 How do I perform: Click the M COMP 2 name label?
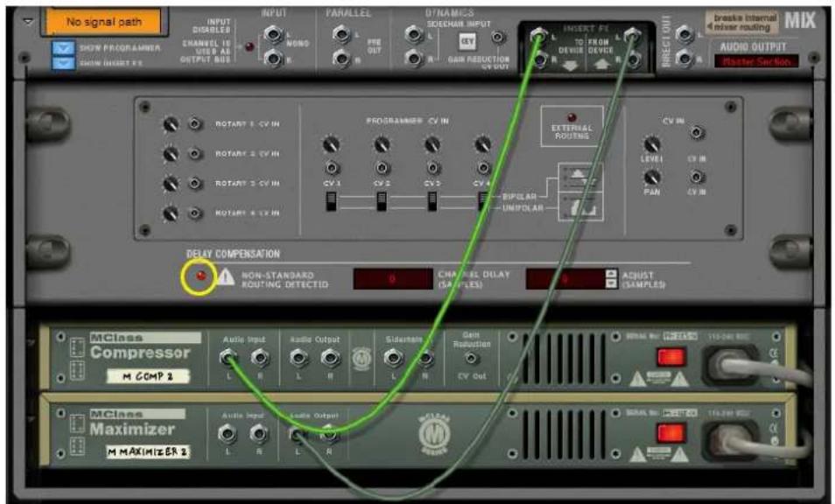pyautogui.click(x=148, y=376)
